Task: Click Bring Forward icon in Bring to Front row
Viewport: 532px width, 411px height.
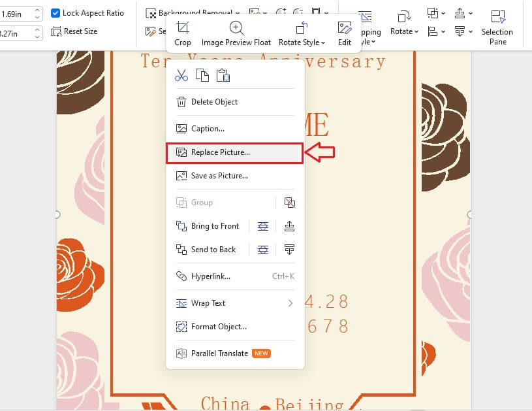Action: click(289, 226)
